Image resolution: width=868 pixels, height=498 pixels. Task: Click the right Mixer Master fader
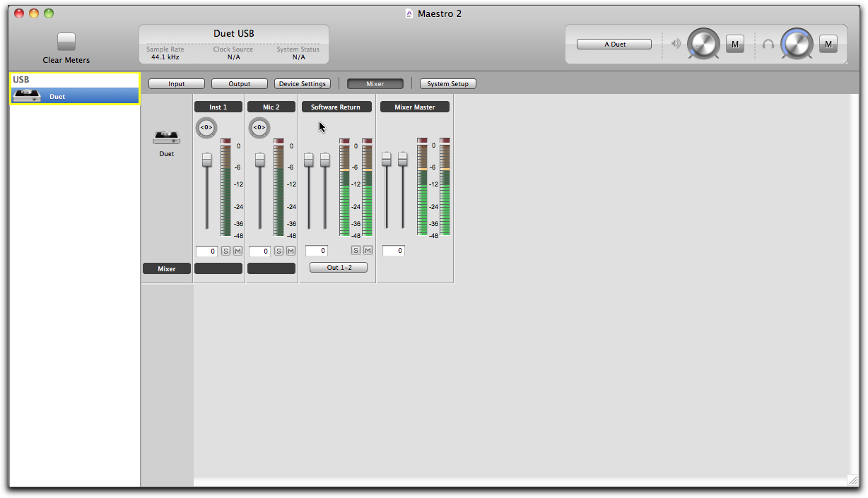(403, 159)
